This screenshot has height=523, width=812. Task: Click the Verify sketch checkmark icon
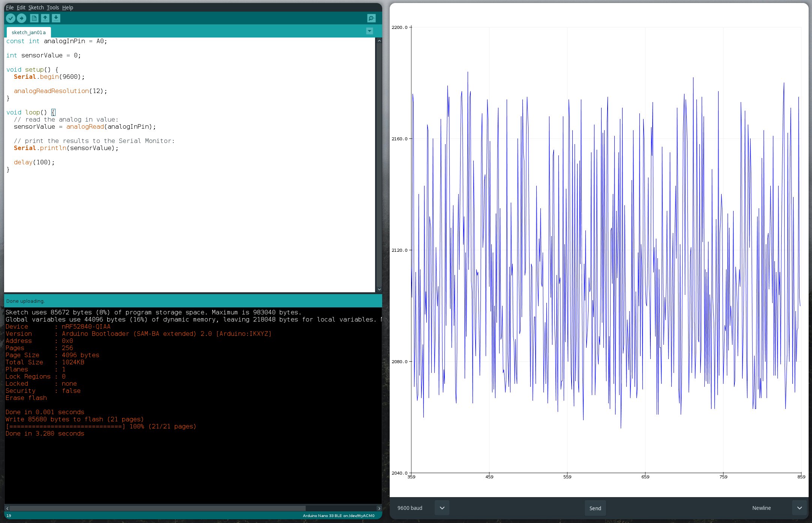point(11,18)
